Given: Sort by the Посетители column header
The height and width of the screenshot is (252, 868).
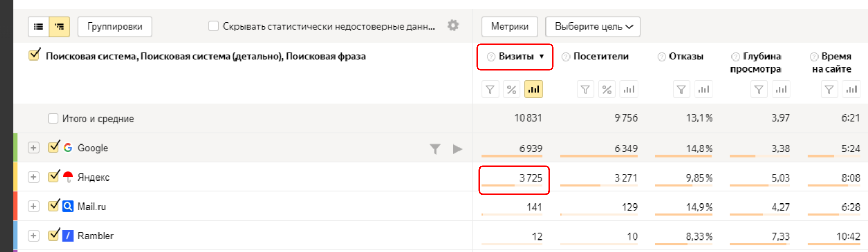Looking at the screenshot, I should 601,56.
